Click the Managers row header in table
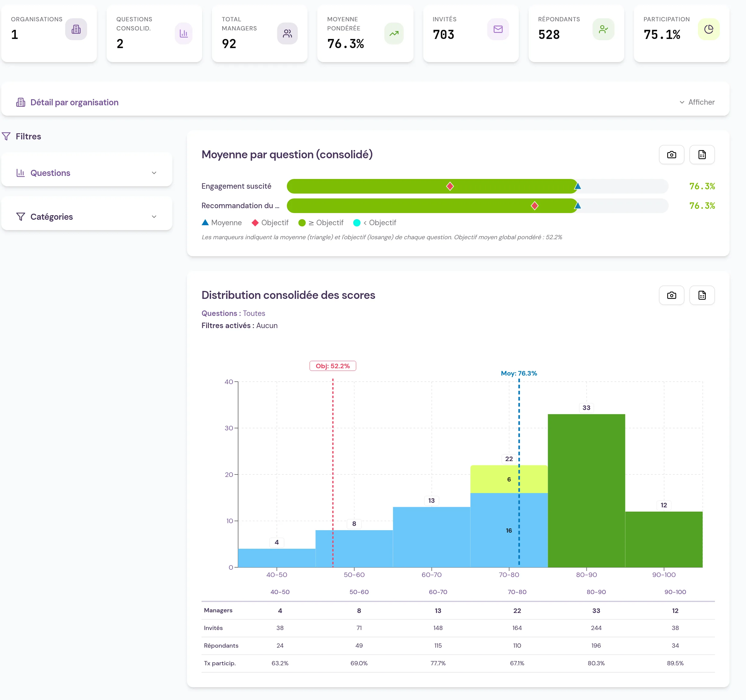 pyautogui.click(x=218, y=610)
